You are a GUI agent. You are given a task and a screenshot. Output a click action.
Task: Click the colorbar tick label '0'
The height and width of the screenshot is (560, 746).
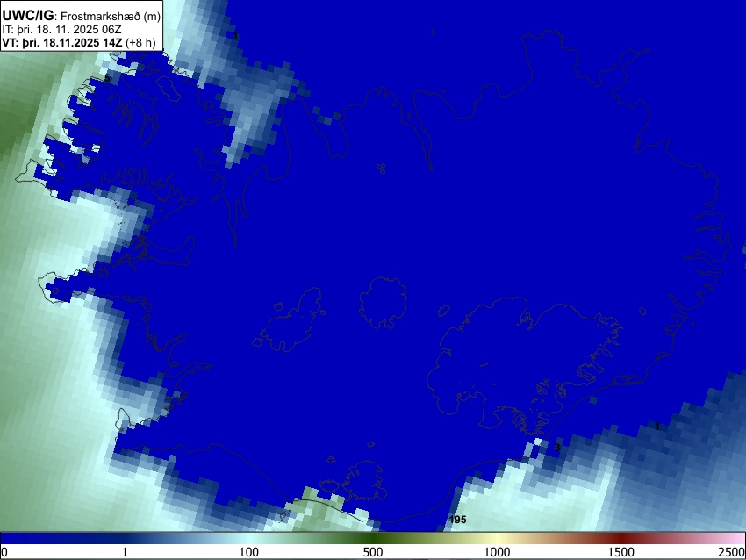point(4,552)
